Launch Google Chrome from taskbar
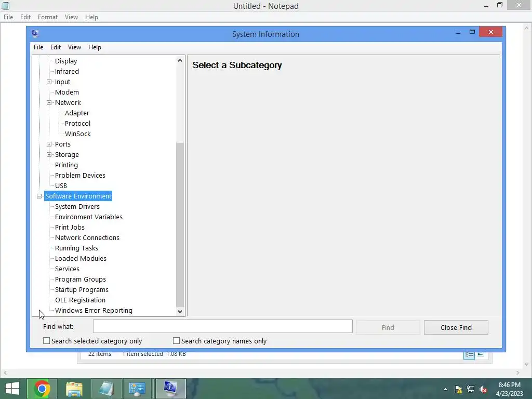Screen dimensions: 532x399 pyautogui.click(x=42, y=389)
